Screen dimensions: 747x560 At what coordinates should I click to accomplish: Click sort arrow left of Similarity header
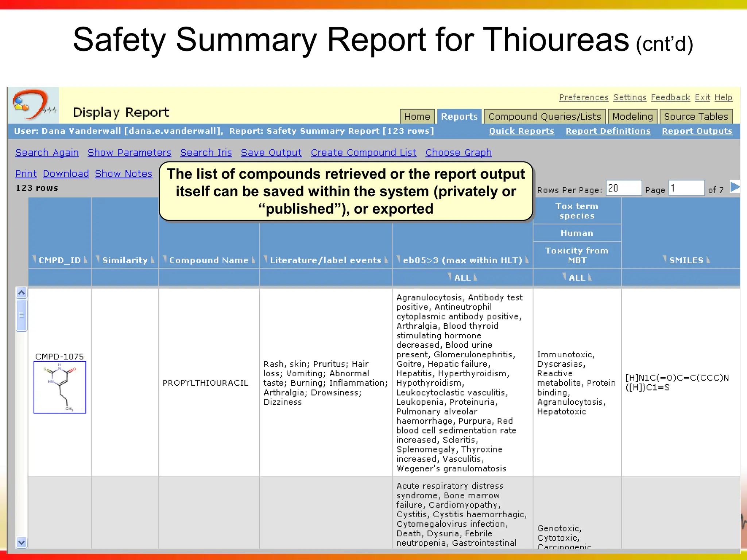click(98, 260)
